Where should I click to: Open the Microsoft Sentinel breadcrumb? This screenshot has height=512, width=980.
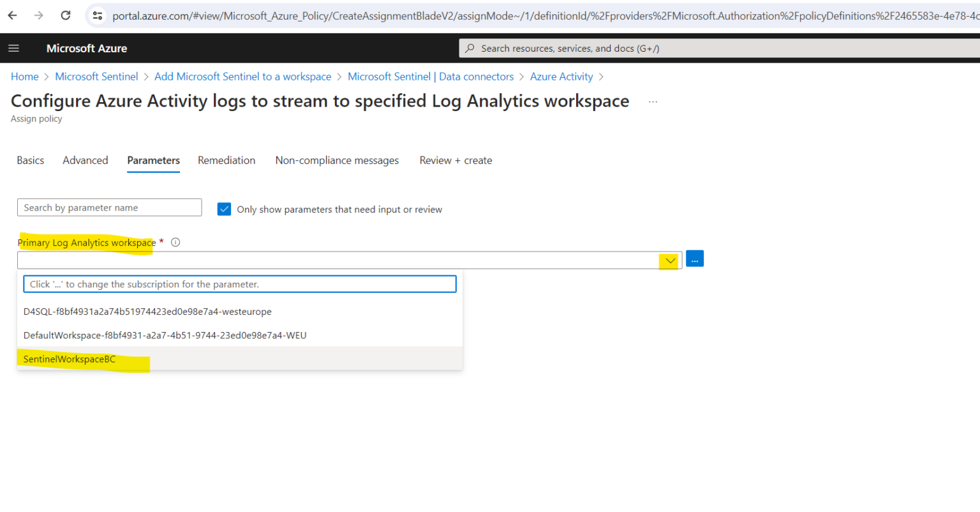[96, 77]
